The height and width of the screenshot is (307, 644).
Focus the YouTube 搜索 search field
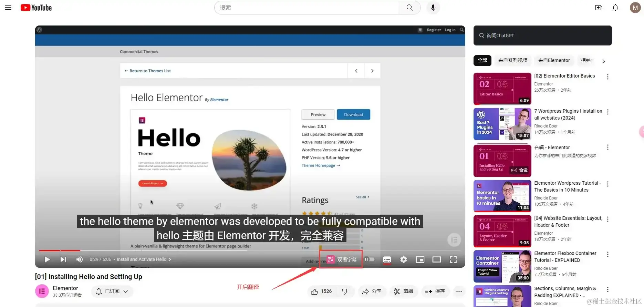[x=307, y=8]
